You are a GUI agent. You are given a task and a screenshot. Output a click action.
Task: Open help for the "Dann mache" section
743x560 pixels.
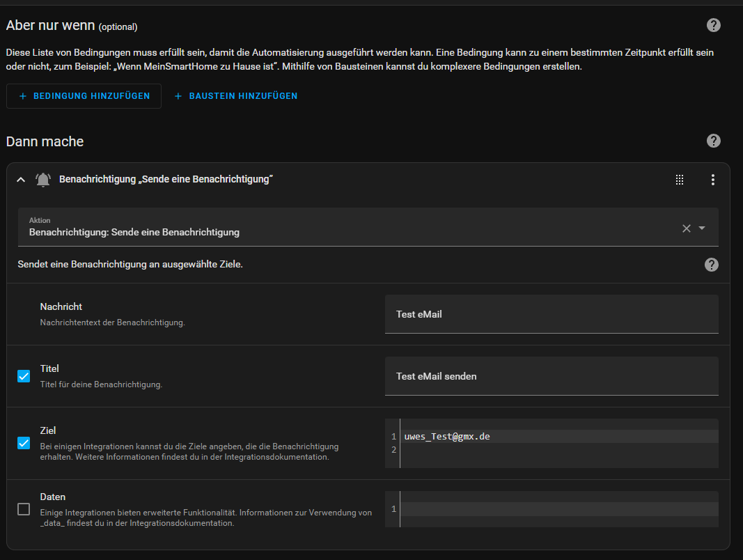pyautogui.click(x=713, y=141)
